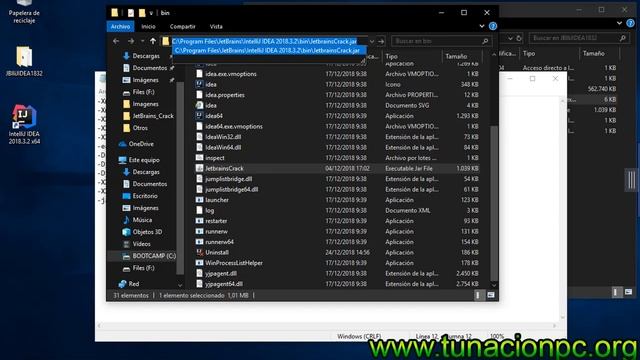Click Buscar en JBIUIDEA1832 search box

pyautogui.click(x=578, y=38)
